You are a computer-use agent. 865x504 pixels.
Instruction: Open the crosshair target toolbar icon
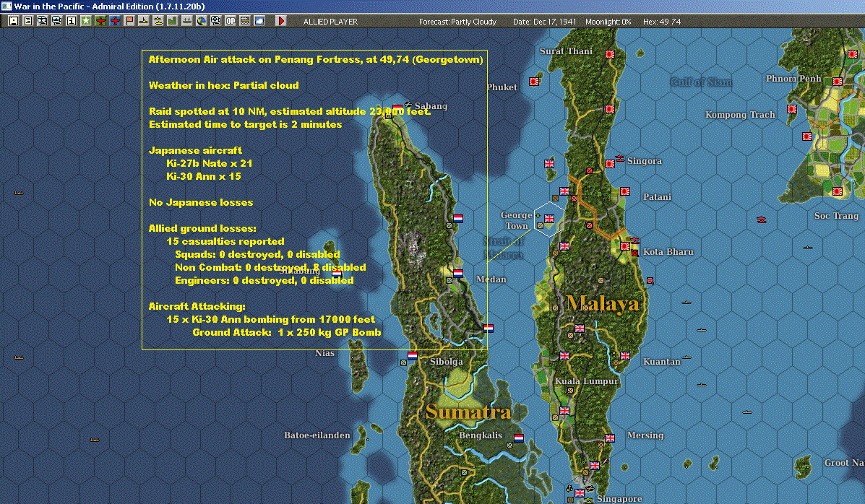215,21
